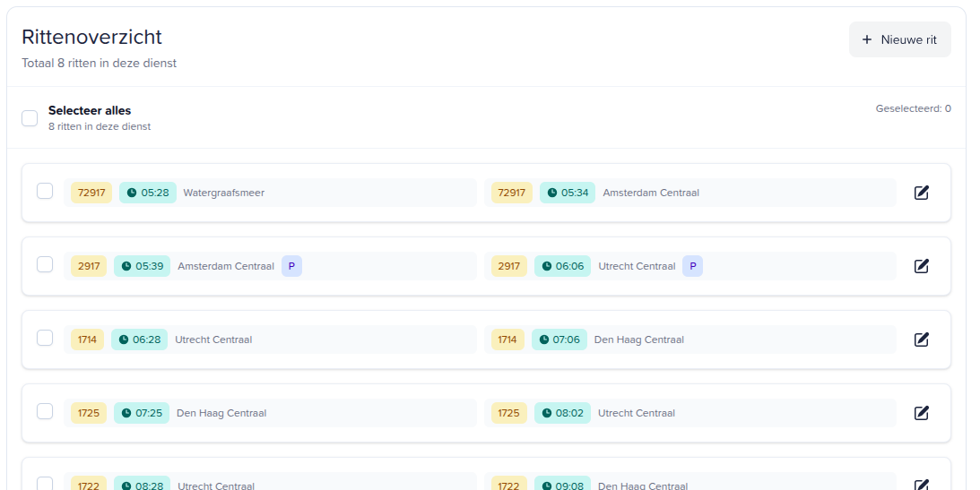Check the box for ride 2917
The image size is (980, 490).
click(x=45, y=264)
